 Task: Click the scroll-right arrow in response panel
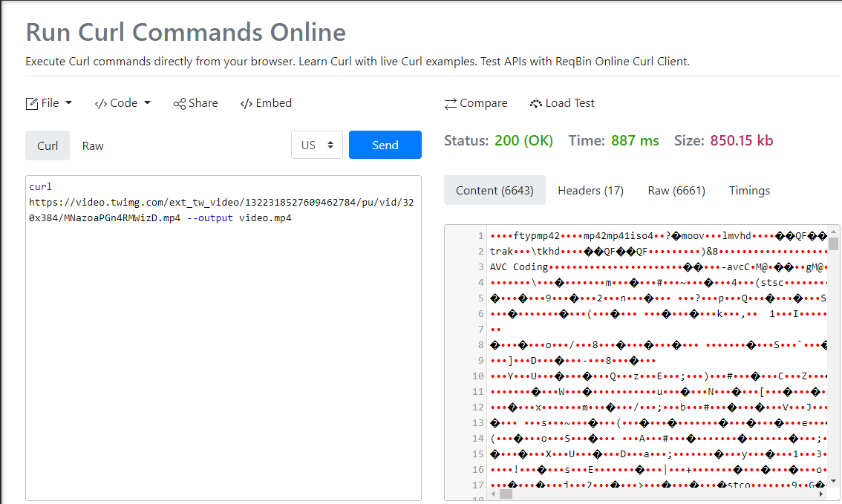[x=822, y=494]
